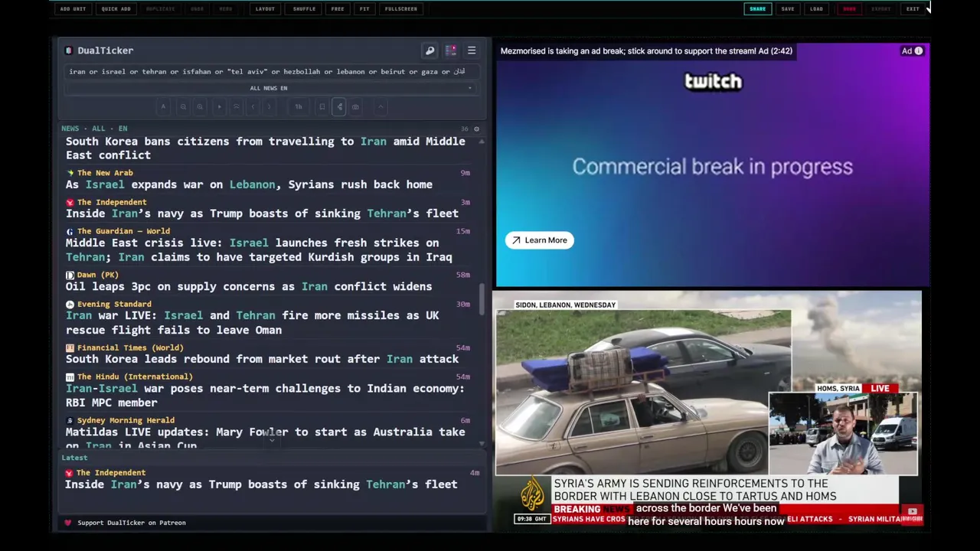This screenshot has width=980, height=551.
Task: Open the hamburger menu in DualTicker
Action: click(x=472, y=51)
